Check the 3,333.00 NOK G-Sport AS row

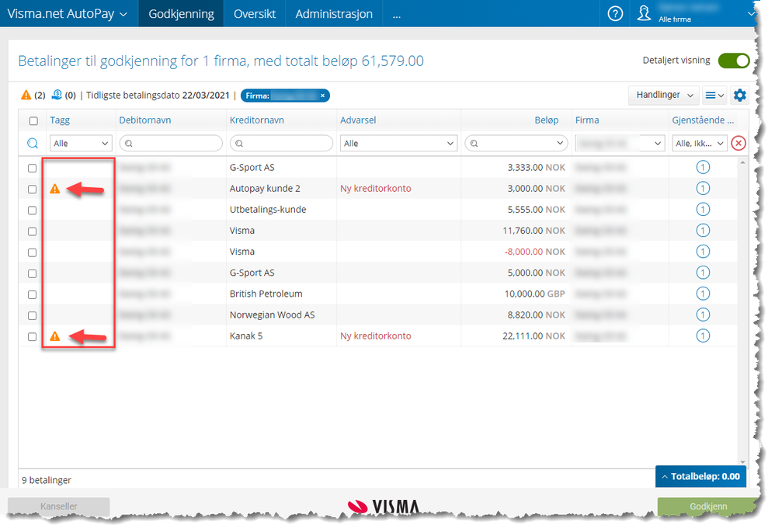pyautogui.click(x=32, y=168)
